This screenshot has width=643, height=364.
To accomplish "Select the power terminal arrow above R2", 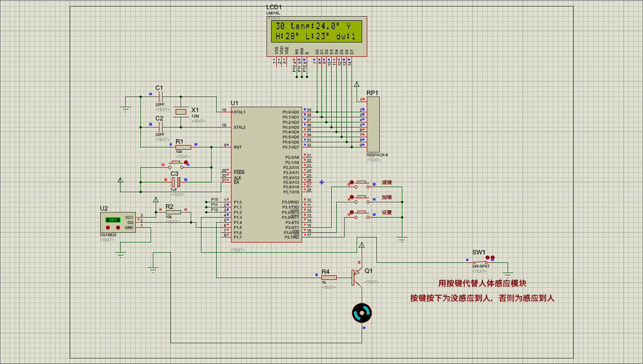I will click(x=156, y=200).
